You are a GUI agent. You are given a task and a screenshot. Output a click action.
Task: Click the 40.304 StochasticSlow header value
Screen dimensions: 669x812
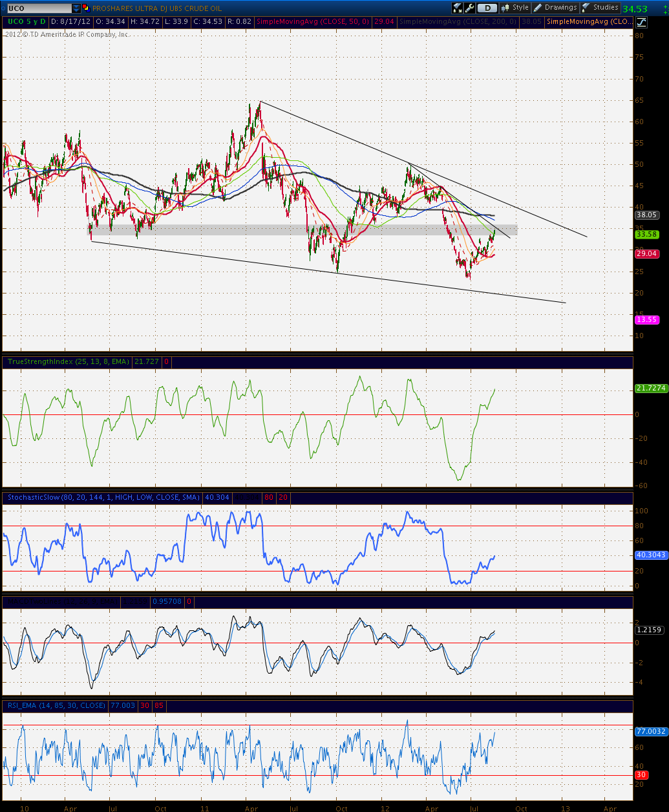click(217, 498)
